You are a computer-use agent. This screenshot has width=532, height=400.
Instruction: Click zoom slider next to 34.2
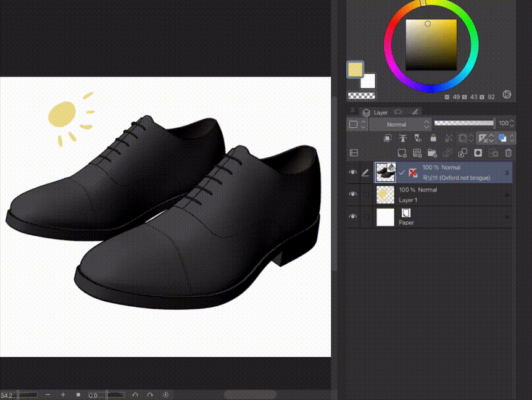pos(28,395)
